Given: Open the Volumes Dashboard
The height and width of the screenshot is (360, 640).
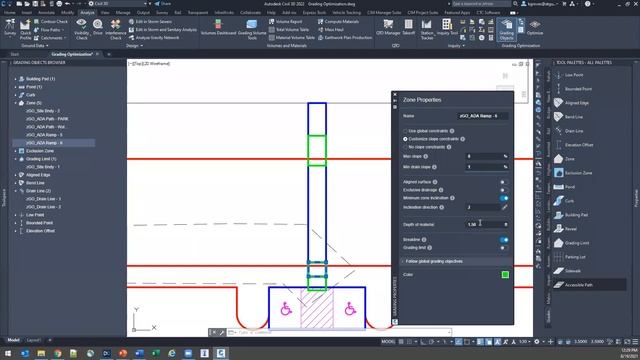Looking at the screenshot, I should click(x=218, y=27).
